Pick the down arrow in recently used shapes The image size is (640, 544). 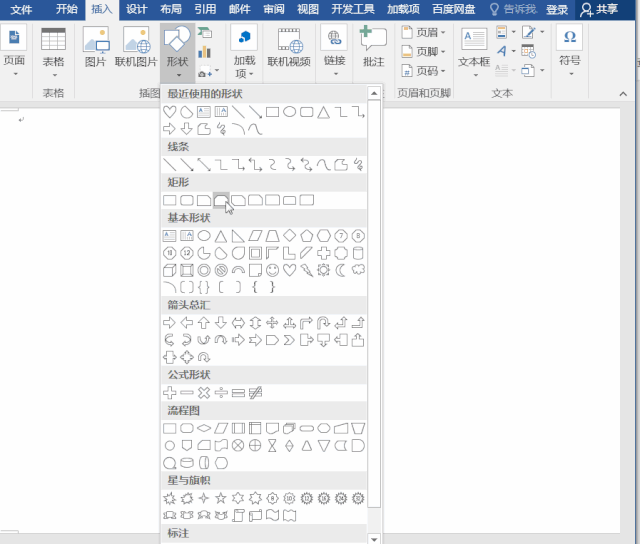pos(187,129)
